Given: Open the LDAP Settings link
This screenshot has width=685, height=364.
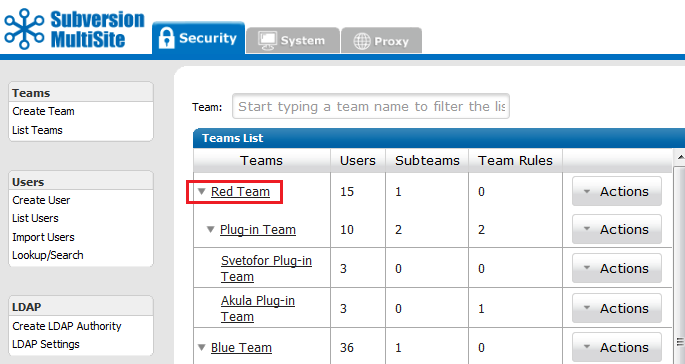Looking at the screenshot, I should coord(46,344).
